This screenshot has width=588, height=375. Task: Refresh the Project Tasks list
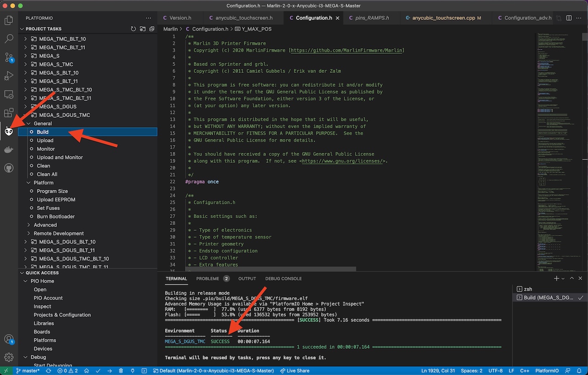[x=133, y=29]
